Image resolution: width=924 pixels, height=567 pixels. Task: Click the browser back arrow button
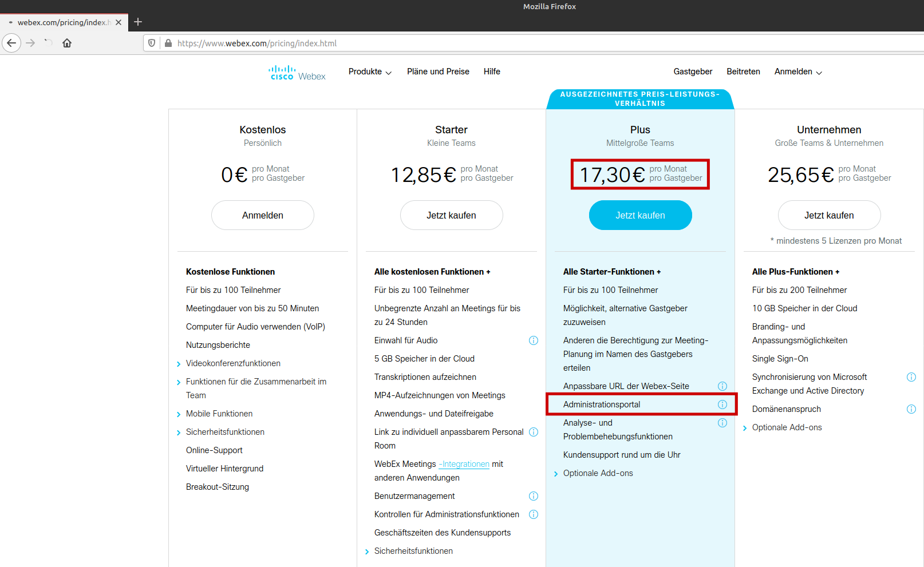point(11,43)
